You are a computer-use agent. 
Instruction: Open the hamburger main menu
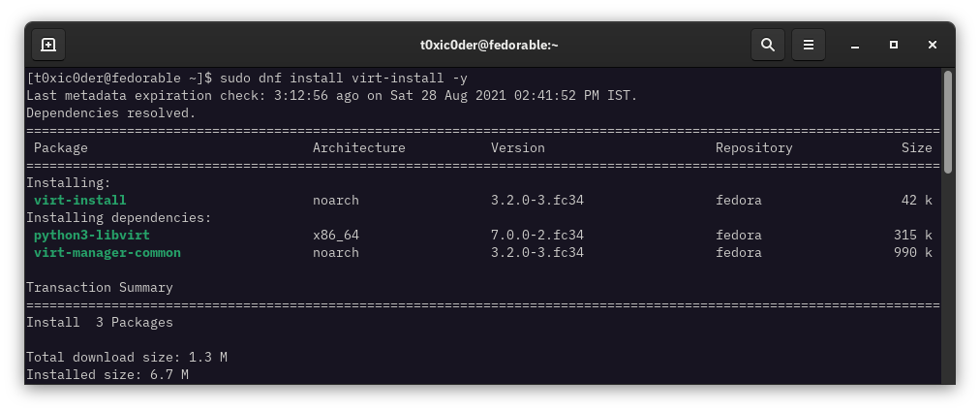pyautogui.click(x=809, y=46)
